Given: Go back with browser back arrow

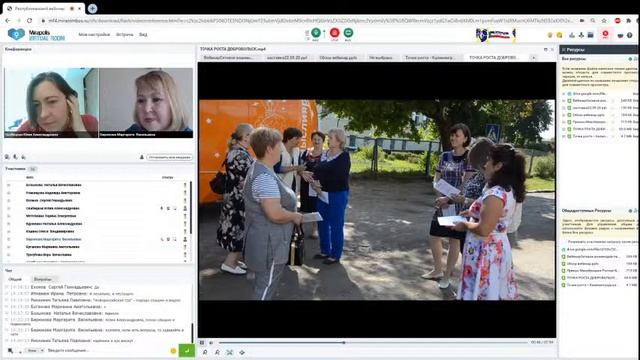Looking at the screenshot, I should (x=8, y=20).
